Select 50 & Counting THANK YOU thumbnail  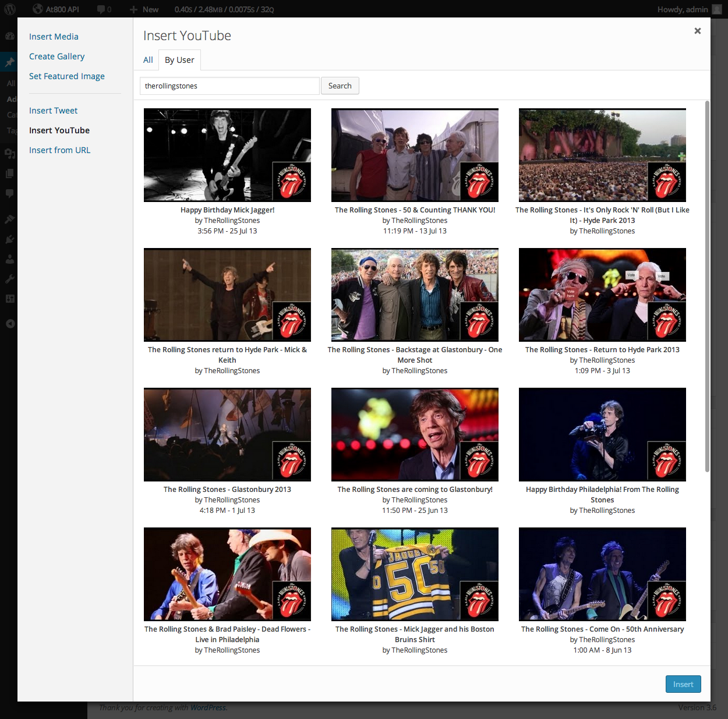(415, 155)
